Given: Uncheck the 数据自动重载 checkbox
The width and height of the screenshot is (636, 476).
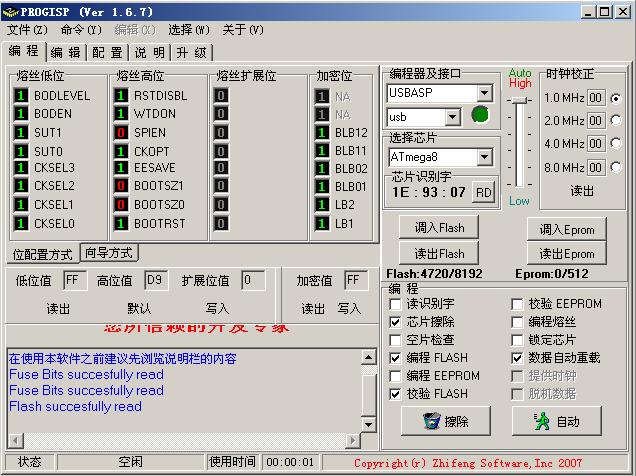Looking at the screenshot, I should [517, 358].
